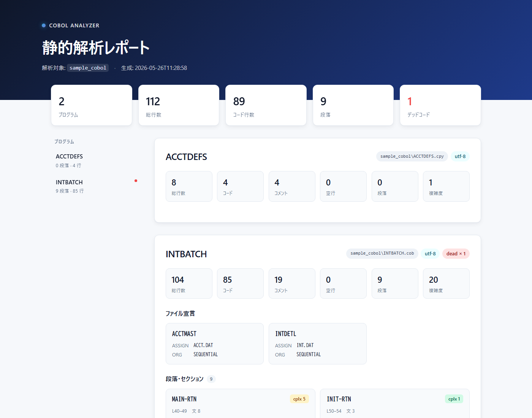Click the INTDETL file declaration card

point(318,344)
